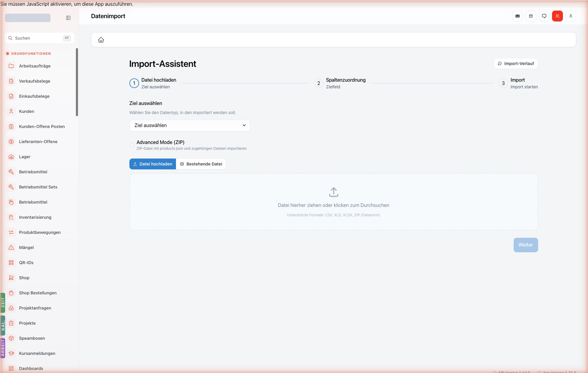Click the Weiter button
Viewport: 588px width, 373px height.
tap(526, 245)
